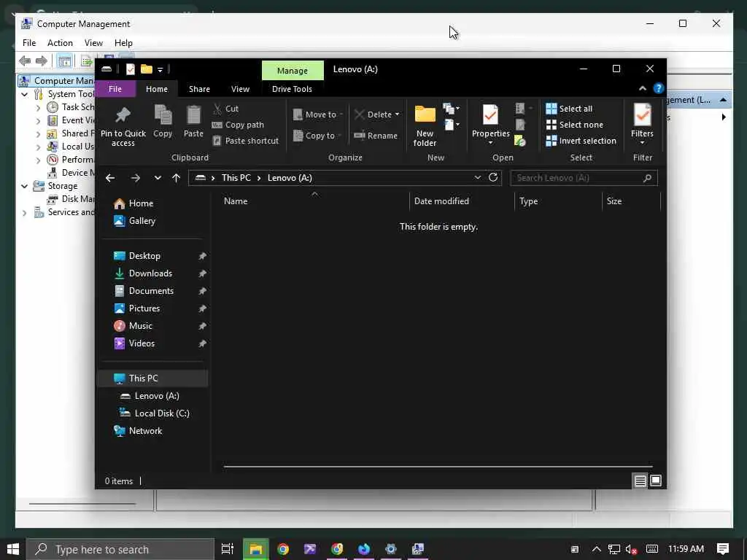The width and height of the screenshot is (747, 560).
Task: Open the File menu in Computer Management
Action: (x=29, y=43)
